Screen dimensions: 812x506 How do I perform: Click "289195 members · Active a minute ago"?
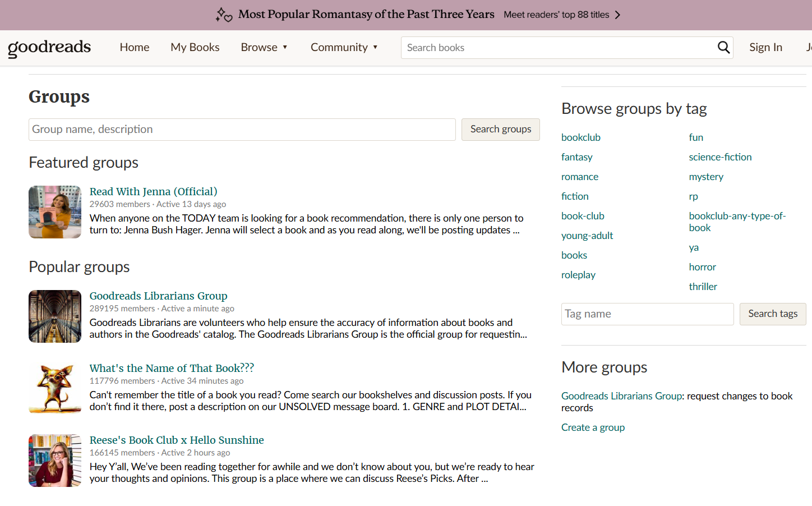(162, 309)
